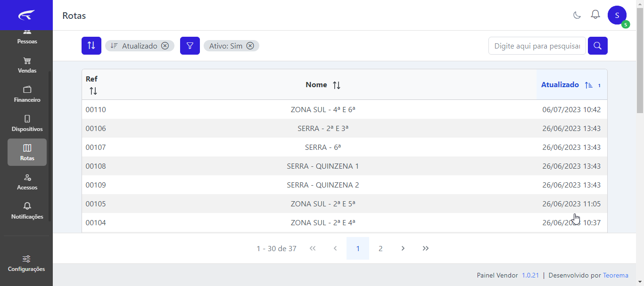Screen dimensions: 644x286
Task: Focus the search input field
Action: [537, 46]
